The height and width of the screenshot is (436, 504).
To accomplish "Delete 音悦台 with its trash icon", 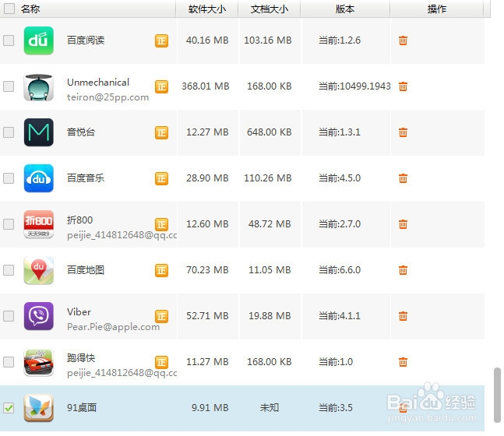I will (403, 132).
